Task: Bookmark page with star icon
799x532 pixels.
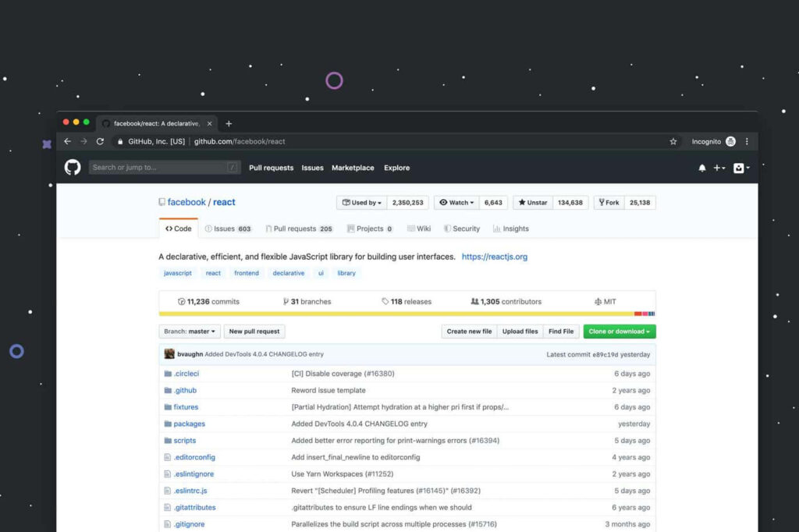Action: click(x=673, y=142)
